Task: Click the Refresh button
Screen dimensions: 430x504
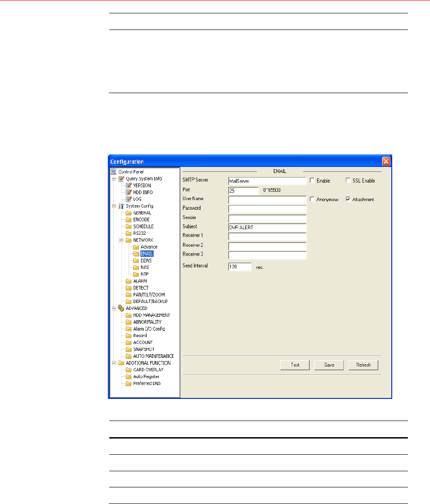Action: click(x=364, y=365)
